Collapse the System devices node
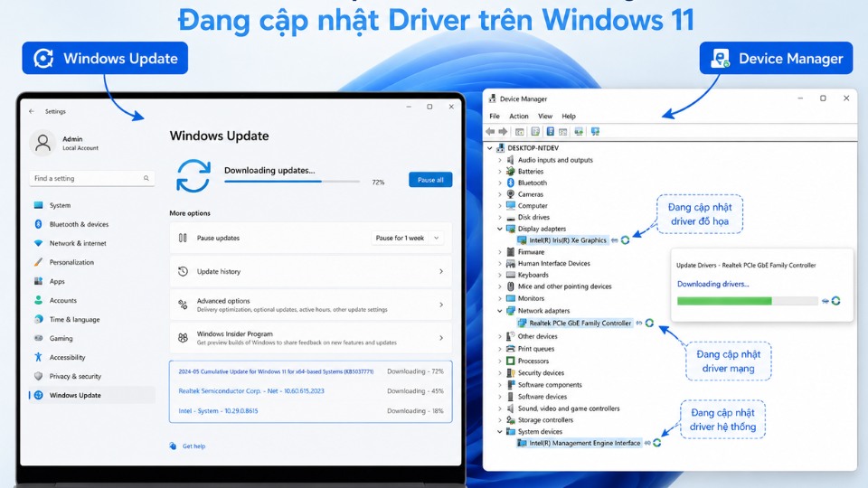 500,432
